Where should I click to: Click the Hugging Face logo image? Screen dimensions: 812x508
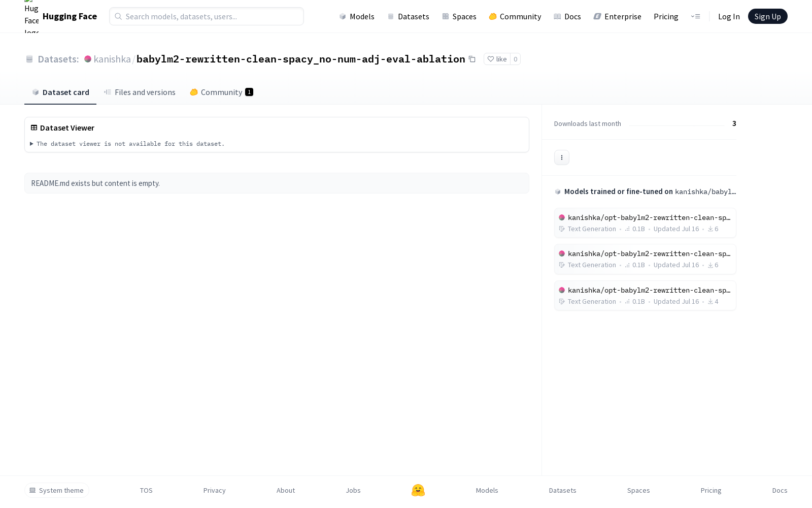[31, 16]
